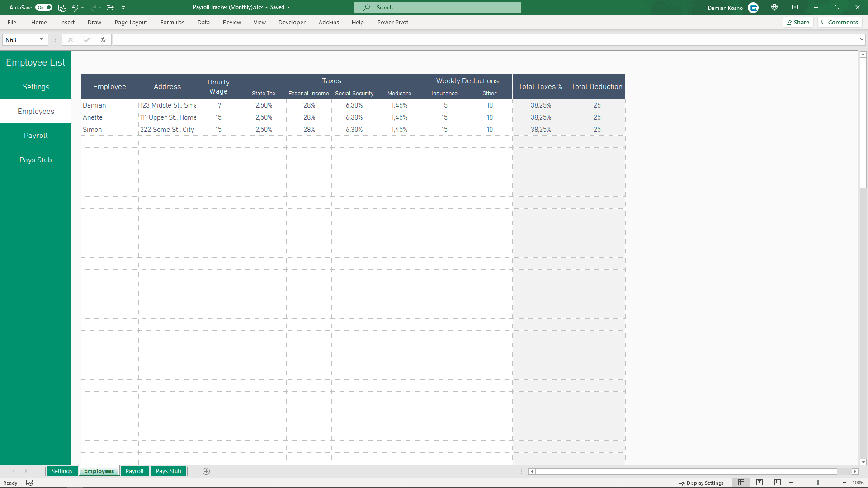The image size is (868, 488).
Task: Select the cell containing Simon
Action: (x=110, y=130)
